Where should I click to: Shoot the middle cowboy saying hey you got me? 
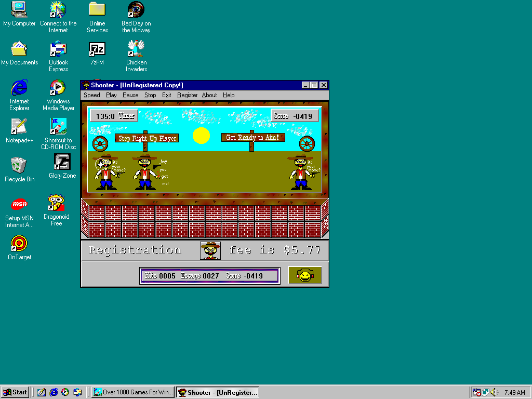(145, 172)
